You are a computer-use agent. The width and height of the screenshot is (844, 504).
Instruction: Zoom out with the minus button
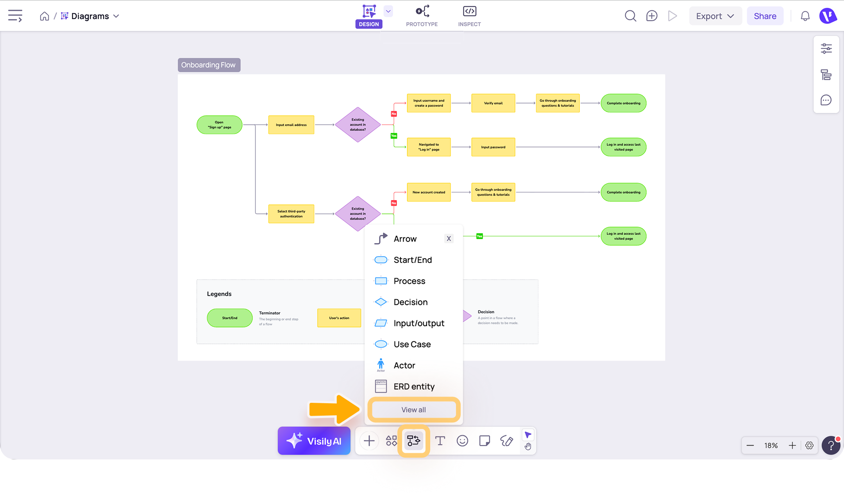coord(750,445)
